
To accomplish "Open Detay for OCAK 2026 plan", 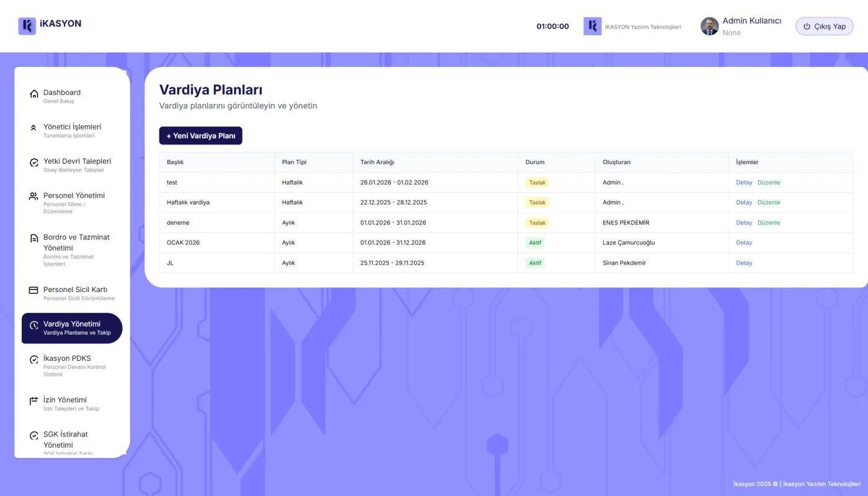I will (744, 242).
